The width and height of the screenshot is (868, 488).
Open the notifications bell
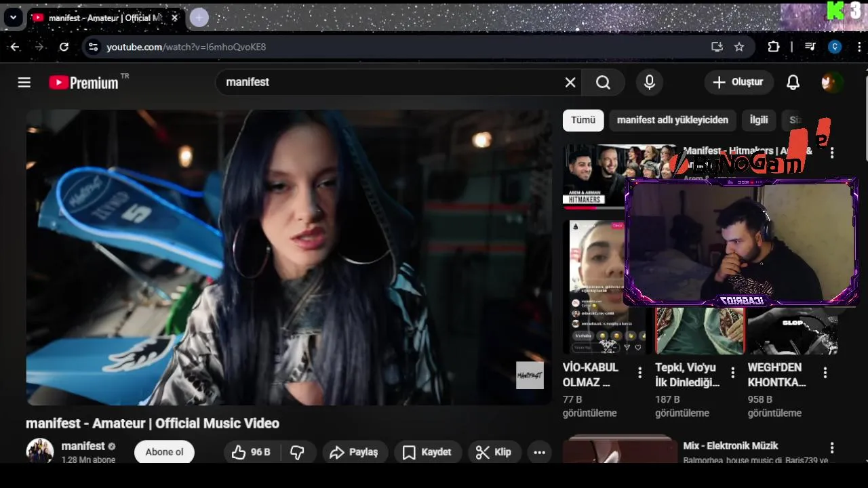coord(793,82)
